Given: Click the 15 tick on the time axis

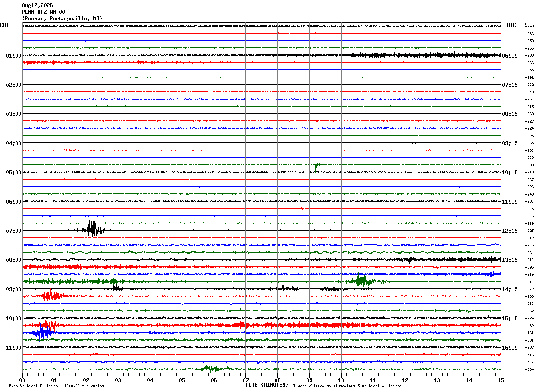Looking at the screenshot, I should point(501,380).
